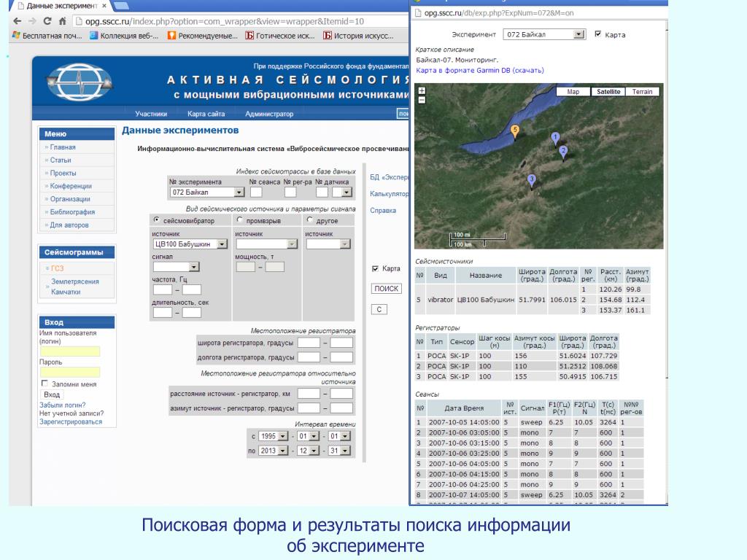Open 'Бесплатная поч...' bookmark

[x=47, y=36]
